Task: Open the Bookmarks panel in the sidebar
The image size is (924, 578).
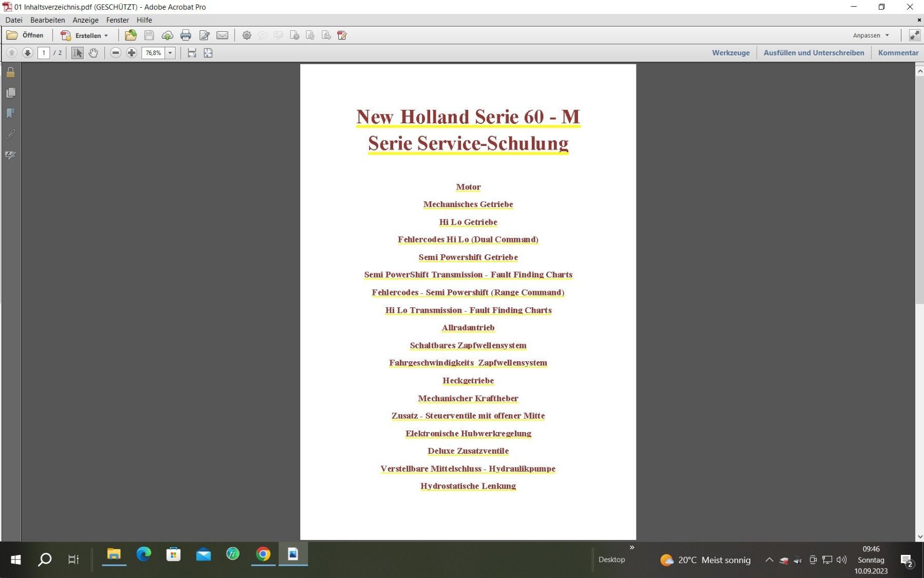Action: click(10, 114)
